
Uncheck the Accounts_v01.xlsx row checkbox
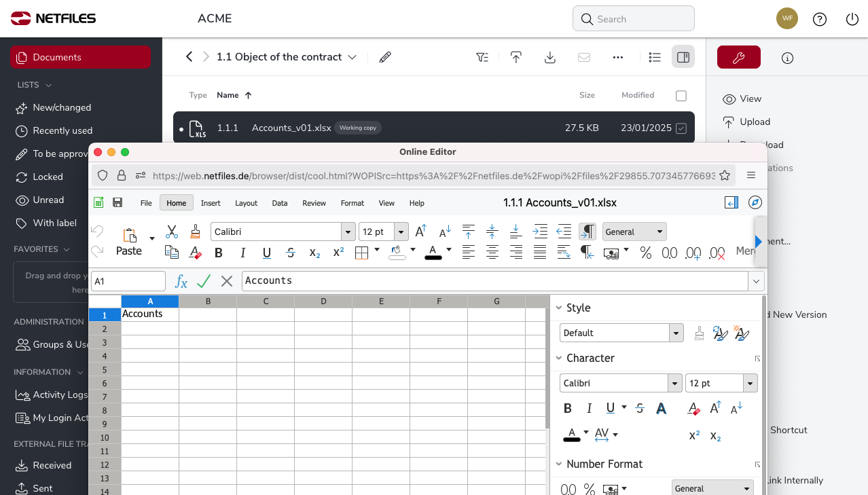pos(681,128)
